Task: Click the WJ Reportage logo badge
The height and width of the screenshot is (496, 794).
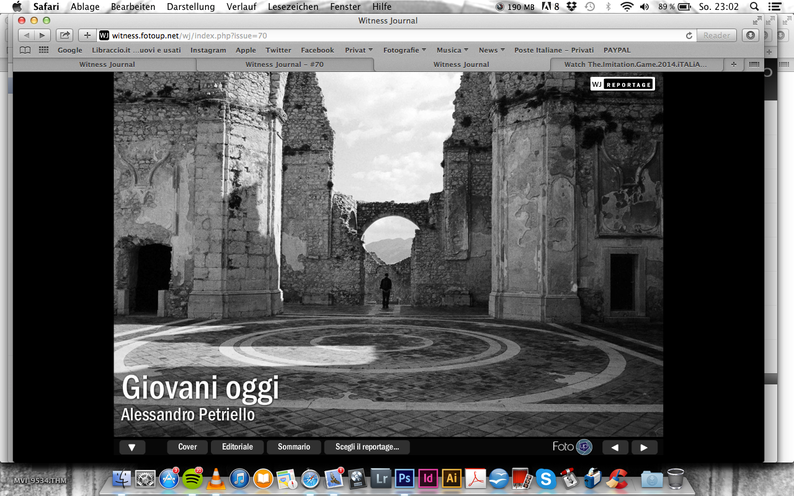Action: click(x=621, y=84)
